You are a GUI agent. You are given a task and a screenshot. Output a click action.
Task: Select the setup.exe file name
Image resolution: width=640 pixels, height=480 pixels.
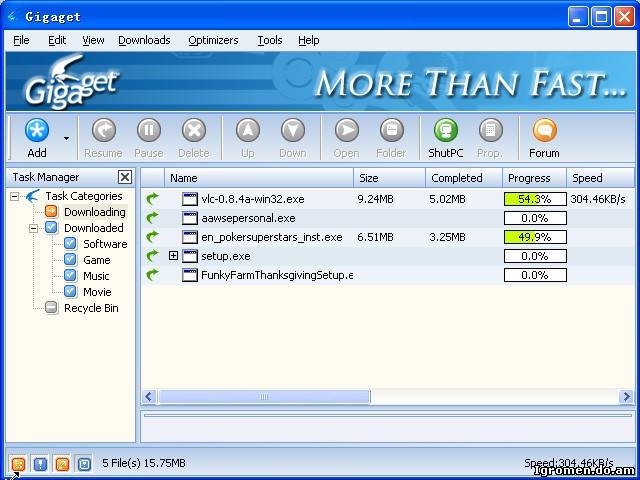click(x=226, y=256)
